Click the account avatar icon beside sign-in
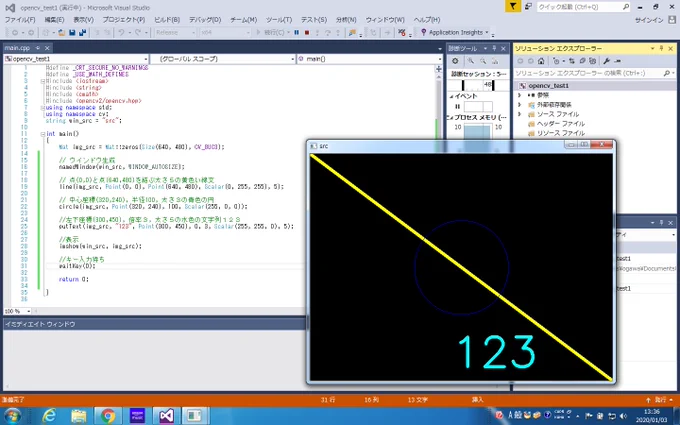 (x=672, y=20)
